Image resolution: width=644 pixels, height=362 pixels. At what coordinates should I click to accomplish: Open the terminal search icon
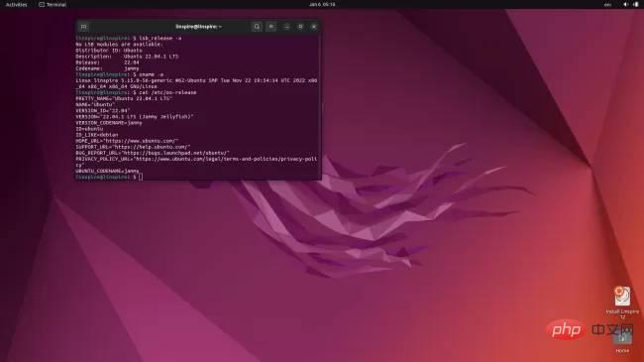tap(257, 27)
